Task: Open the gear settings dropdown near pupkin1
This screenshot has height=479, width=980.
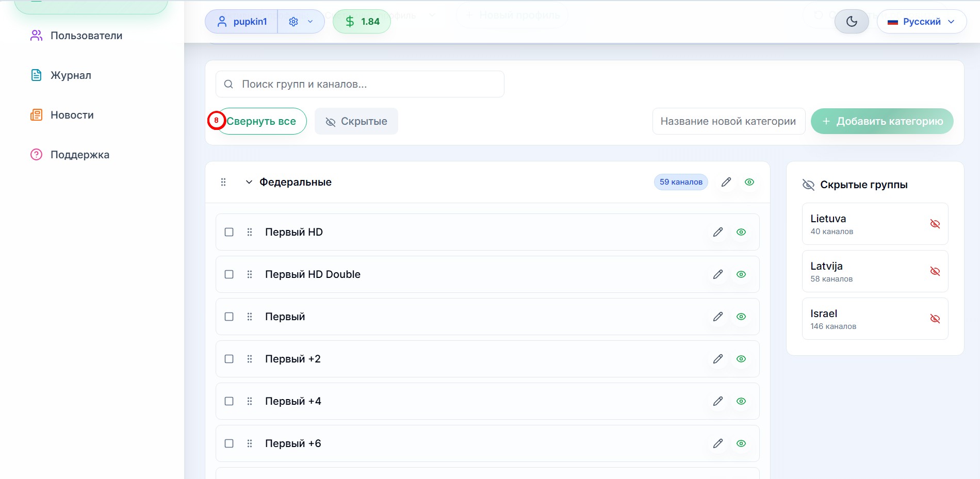Action: 301,22
